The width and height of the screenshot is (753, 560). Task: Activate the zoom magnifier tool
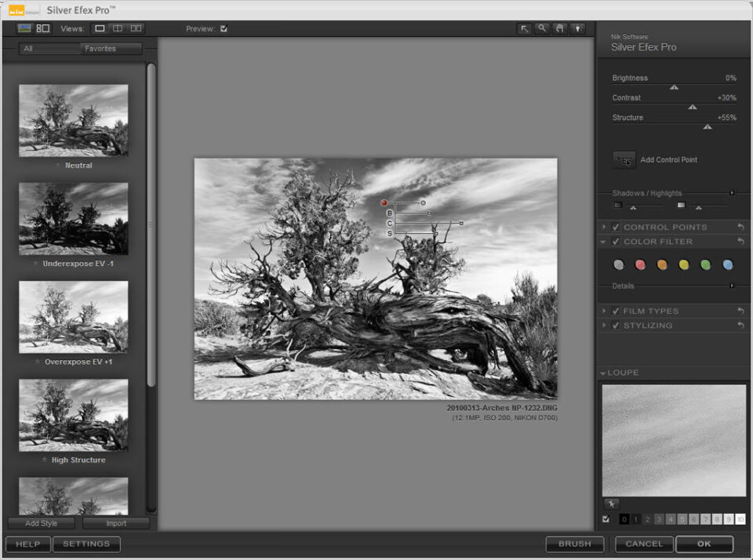(542, 29)
